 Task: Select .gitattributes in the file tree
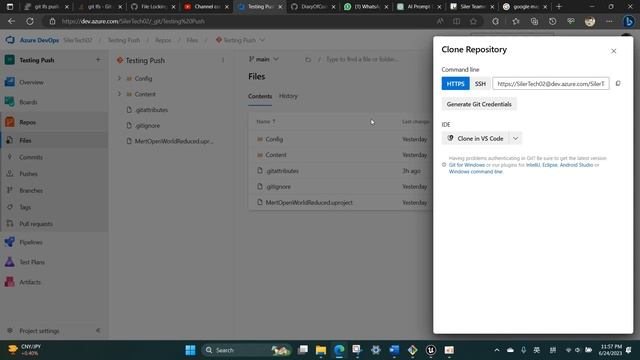coord(151,110)
